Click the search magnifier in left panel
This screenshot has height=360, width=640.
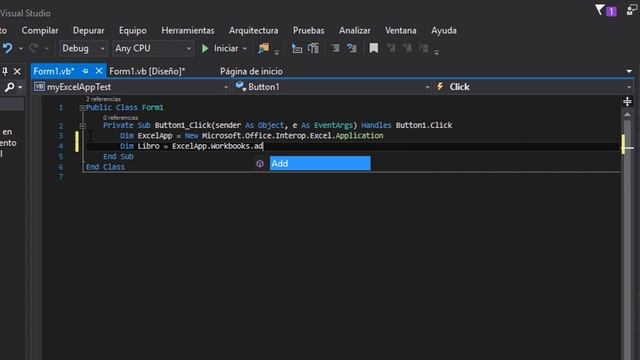tap(9, 87)
